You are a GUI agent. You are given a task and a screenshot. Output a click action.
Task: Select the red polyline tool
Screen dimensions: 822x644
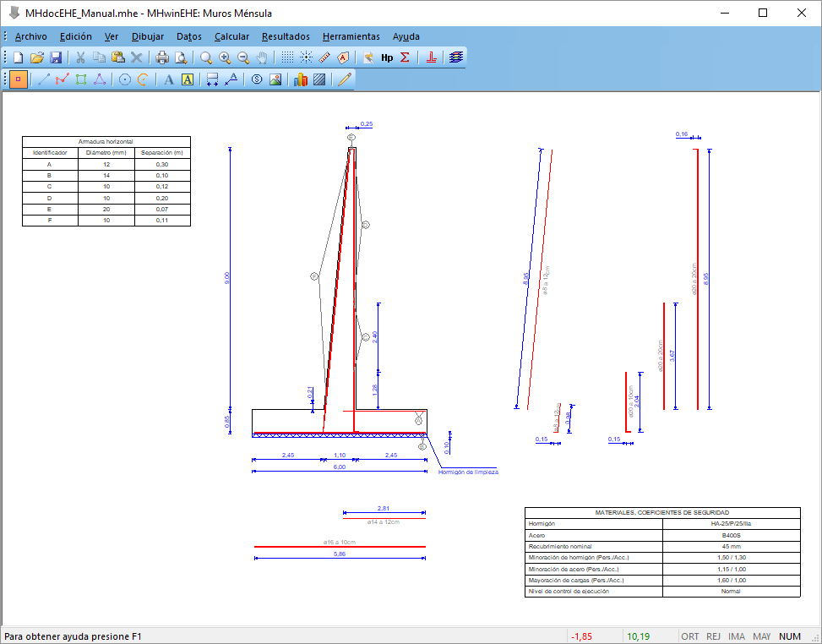(63, 79)
